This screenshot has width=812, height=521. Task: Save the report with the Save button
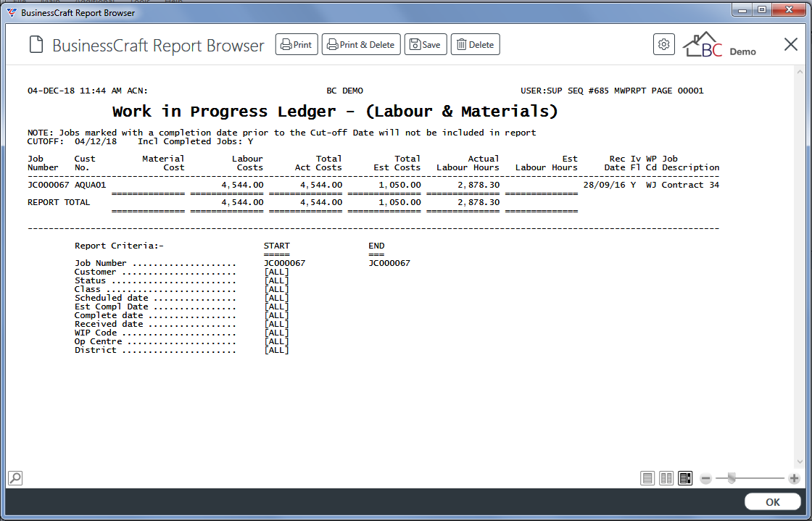click(x=425, y=44)
